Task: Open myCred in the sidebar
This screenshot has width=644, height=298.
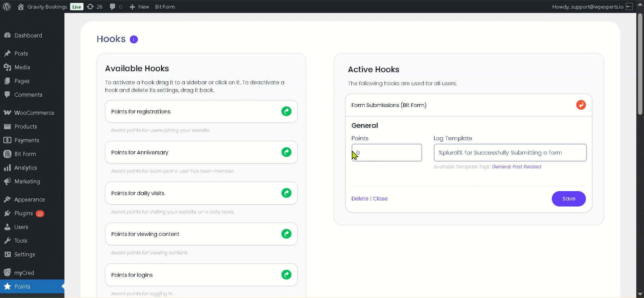Action: 24,273
